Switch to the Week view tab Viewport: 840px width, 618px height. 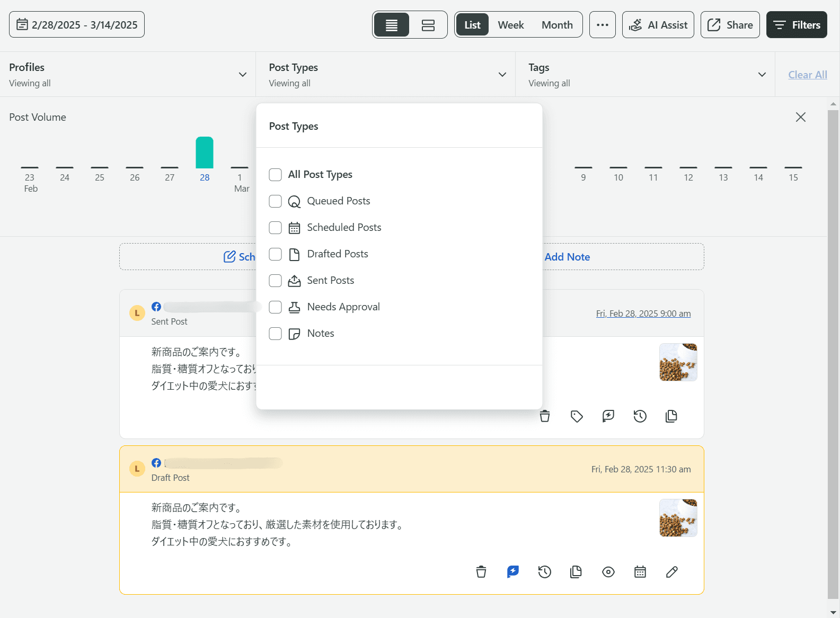click(x=510, y=25)
